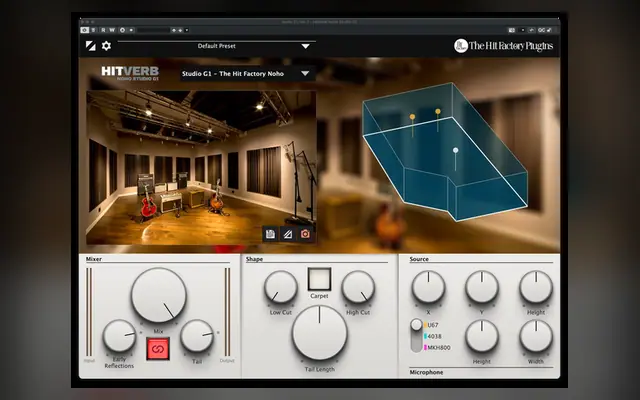Toggle the red Mix link button
Viewport: 640px width, 400px height.
[x=158, y=349]
